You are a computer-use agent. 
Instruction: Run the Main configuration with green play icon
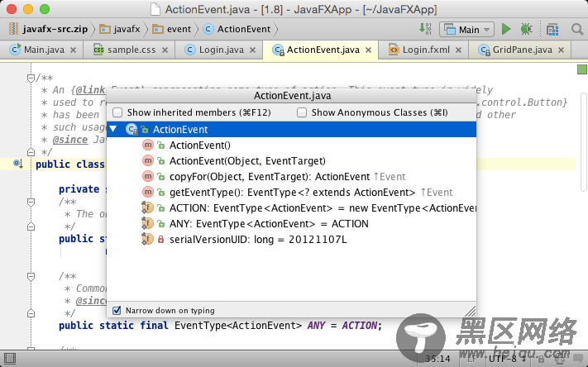click(506, 29)
